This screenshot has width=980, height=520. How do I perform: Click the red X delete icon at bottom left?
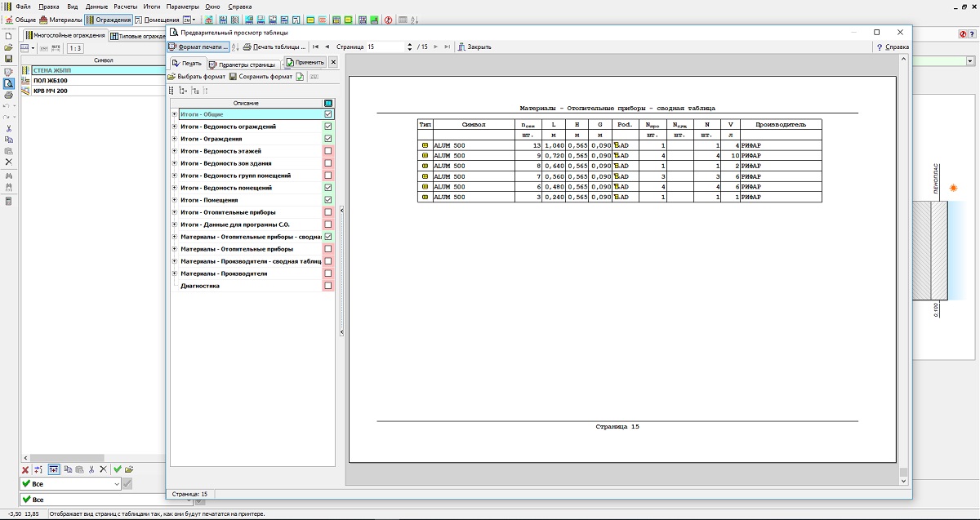click(25, 469)
